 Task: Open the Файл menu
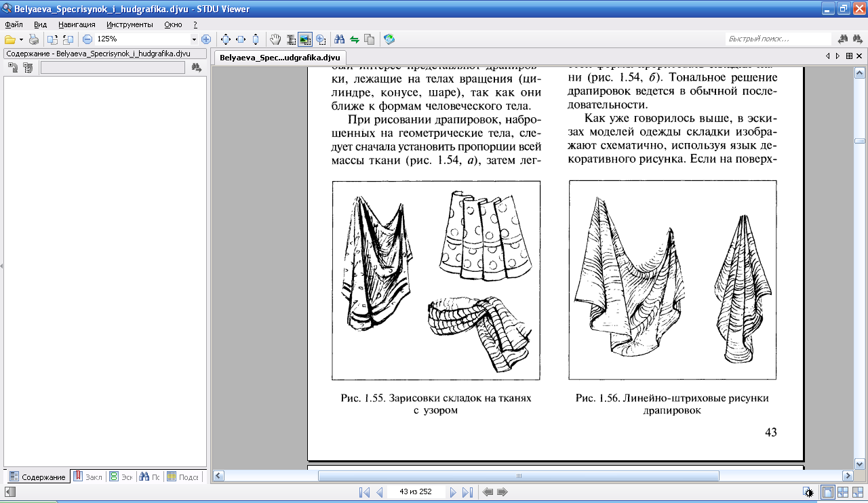point(14,24)
